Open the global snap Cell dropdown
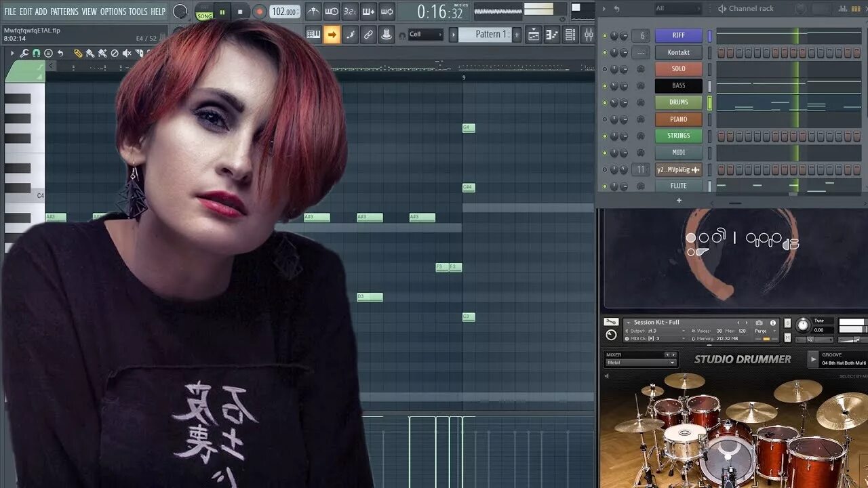The height and width of the screenshot is (488, 868). 425,35
